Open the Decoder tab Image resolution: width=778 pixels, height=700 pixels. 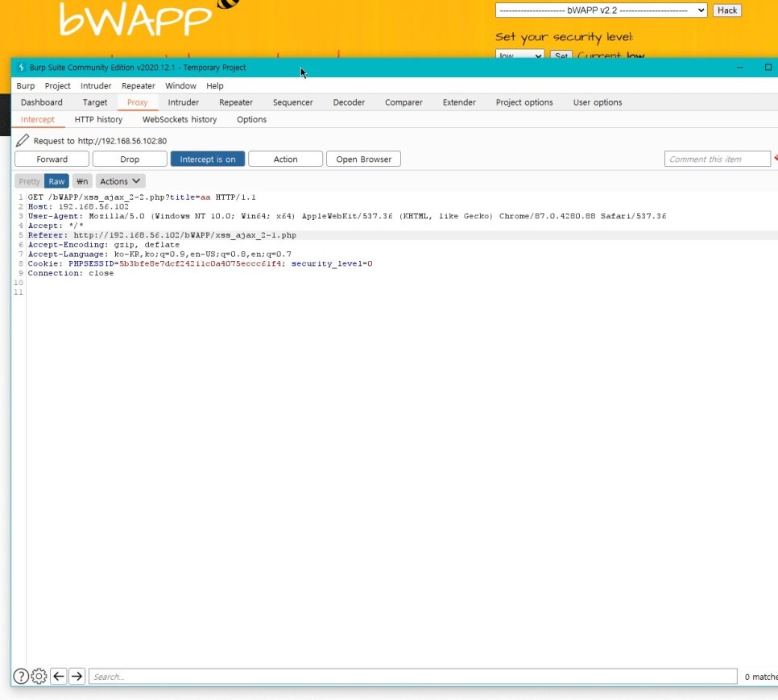click(x=349, y=102)
